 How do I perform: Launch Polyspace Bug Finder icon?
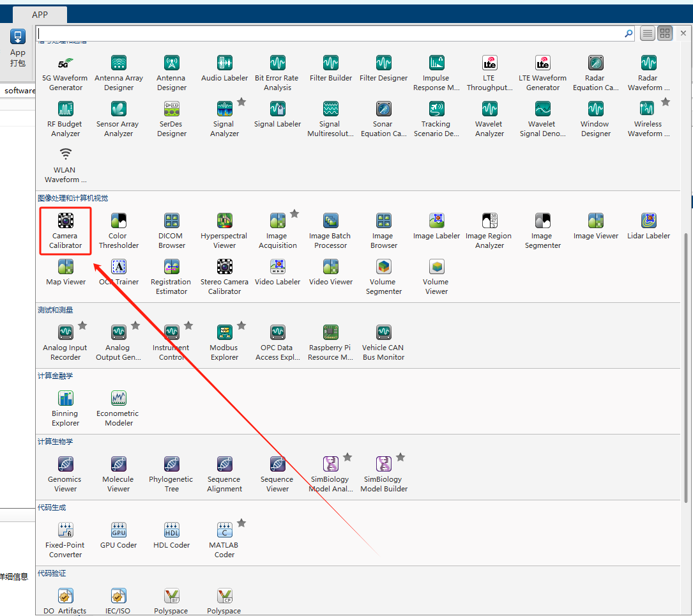171,596
